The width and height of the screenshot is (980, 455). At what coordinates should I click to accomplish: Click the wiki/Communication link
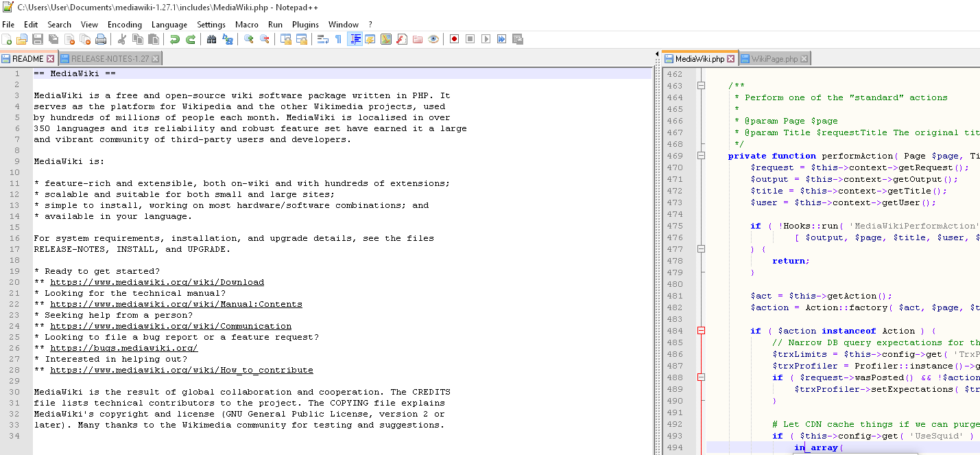171,326
